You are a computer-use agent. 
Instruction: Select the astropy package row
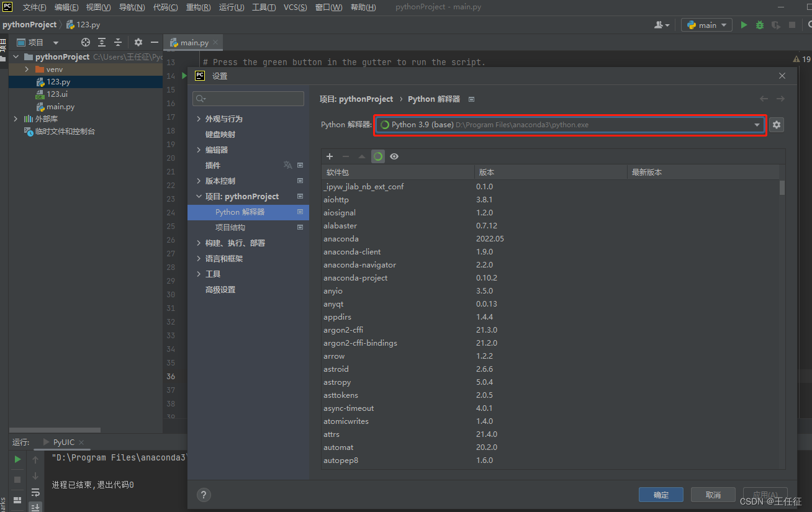550,382
